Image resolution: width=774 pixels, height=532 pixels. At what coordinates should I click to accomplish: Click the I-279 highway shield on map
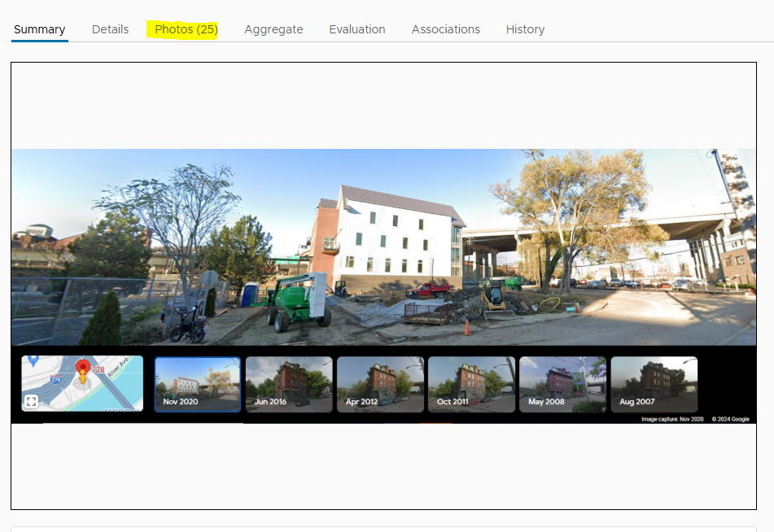pyautogui.click(x=56, y=380)
